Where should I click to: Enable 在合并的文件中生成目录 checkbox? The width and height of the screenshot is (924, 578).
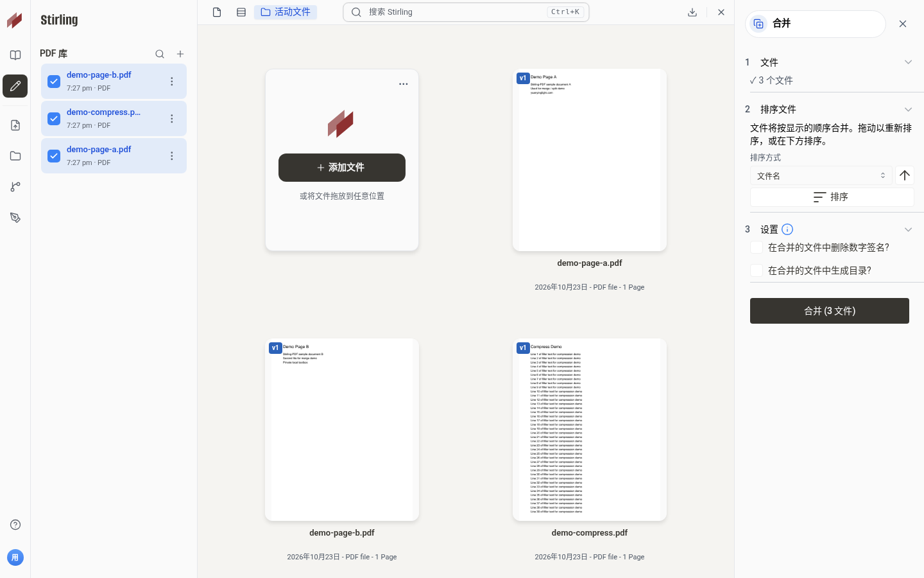(757, 270)
